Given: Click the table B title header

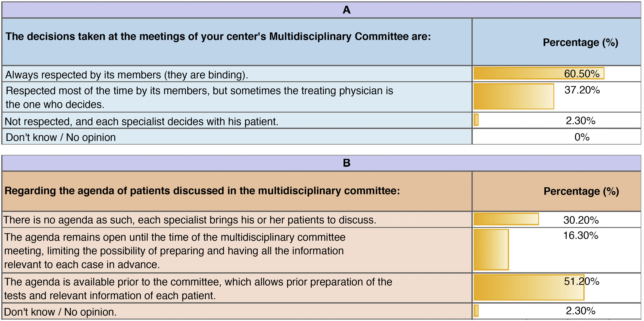Looking at the screenshot, I should pos(346,163).
